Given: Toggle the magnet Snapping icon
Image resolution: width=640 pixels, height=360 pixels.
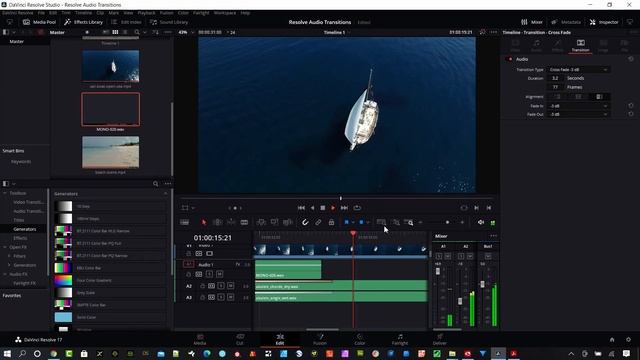Looking at the screenshot, I should 305,222.
